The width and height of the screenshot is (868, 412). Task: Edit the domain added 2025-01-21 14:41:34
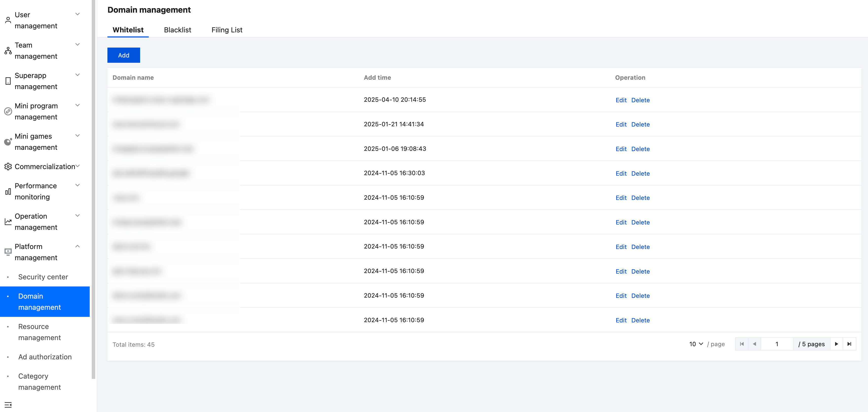click(x=621, y=125)
